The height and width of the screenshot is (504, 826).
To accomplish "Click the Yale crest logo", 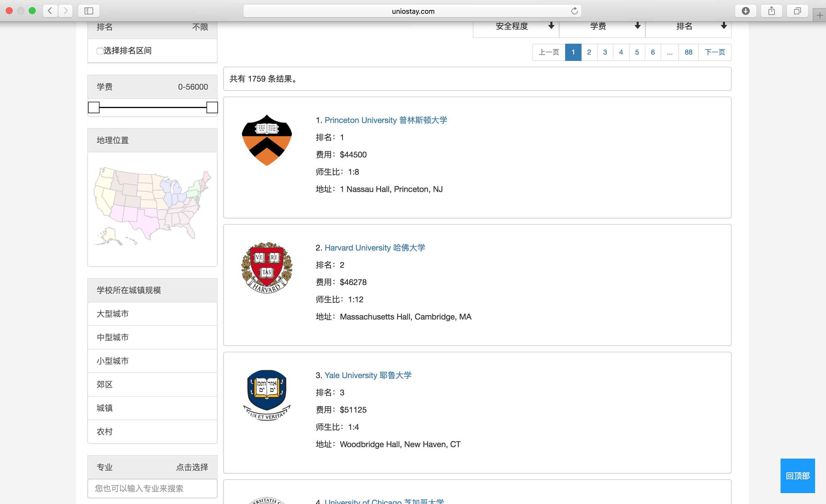I will pos(267,395).
